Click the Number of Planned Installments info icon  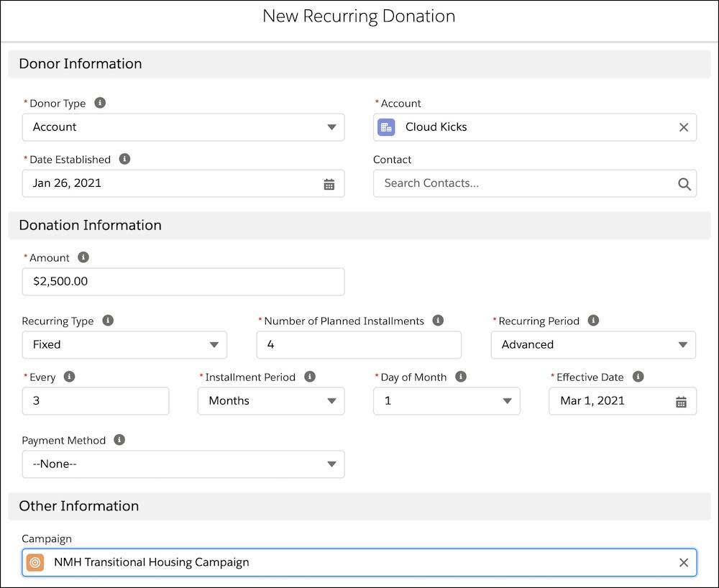(438, 321)
